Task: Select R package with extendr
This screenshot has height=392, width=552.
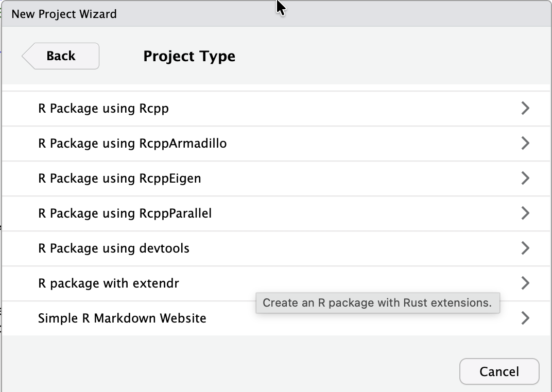Action: click(x=109, y=283)
